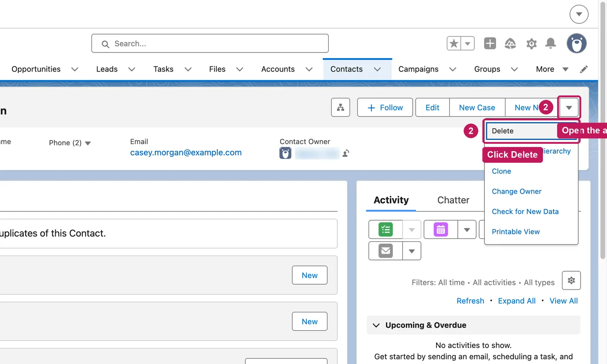Click the change owner icon beside Contact Owner

coord(346,153)
